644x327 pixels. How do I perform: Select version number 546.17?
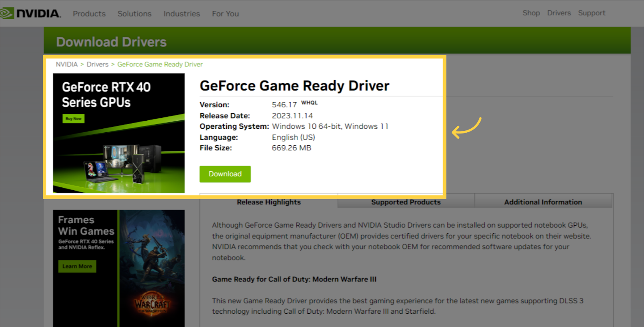coord(284,105)
